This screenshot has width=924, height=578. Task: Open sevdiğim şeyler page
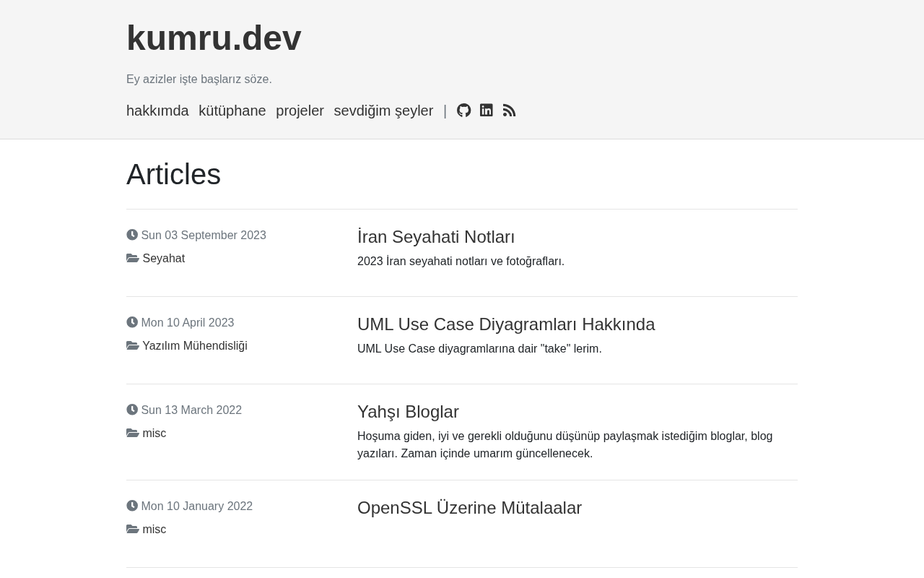coord(383,111)
